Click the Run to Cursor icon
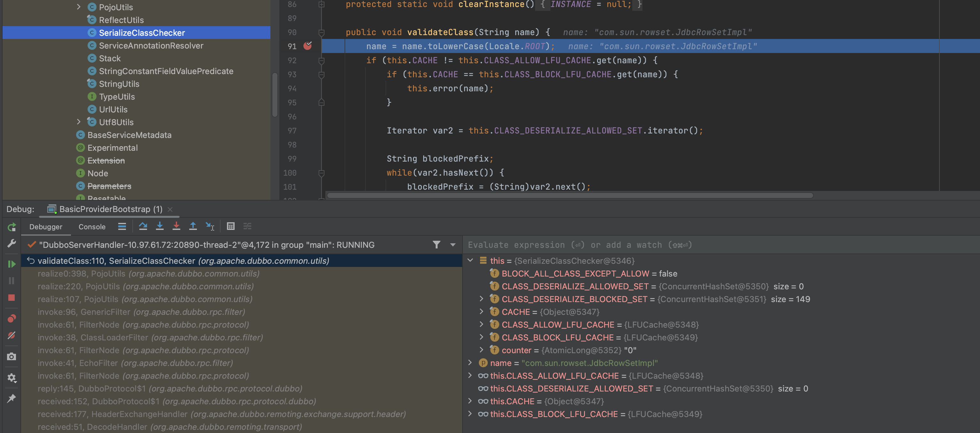 click(210, 227)
